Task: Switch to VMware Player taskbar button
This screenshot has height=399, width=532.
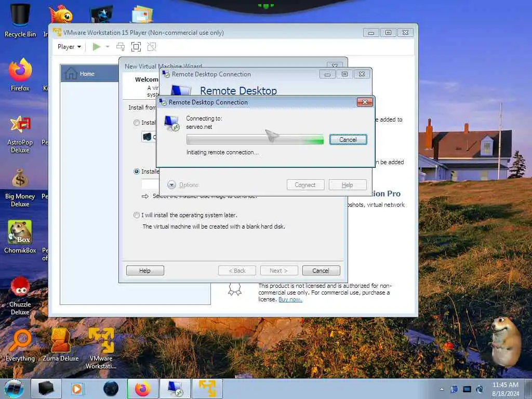Action: [x=207, y=389]
